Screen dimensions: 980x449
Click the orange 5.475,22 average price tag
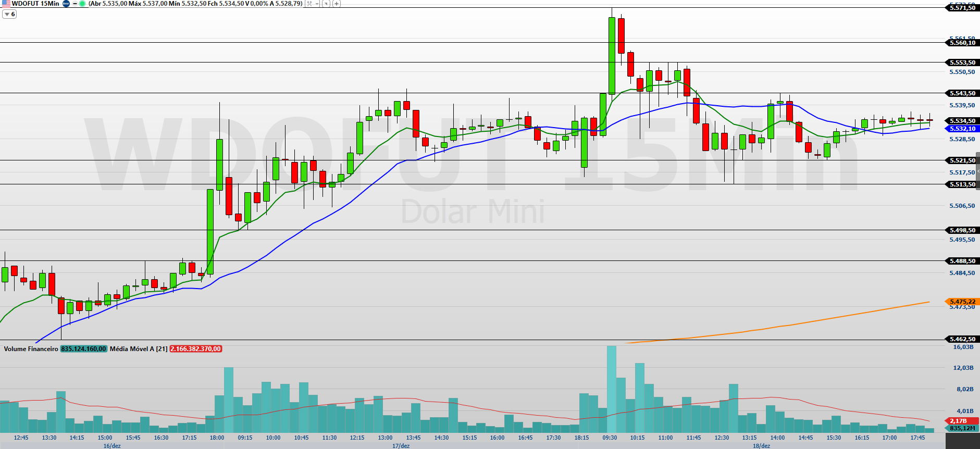[961, 302]
